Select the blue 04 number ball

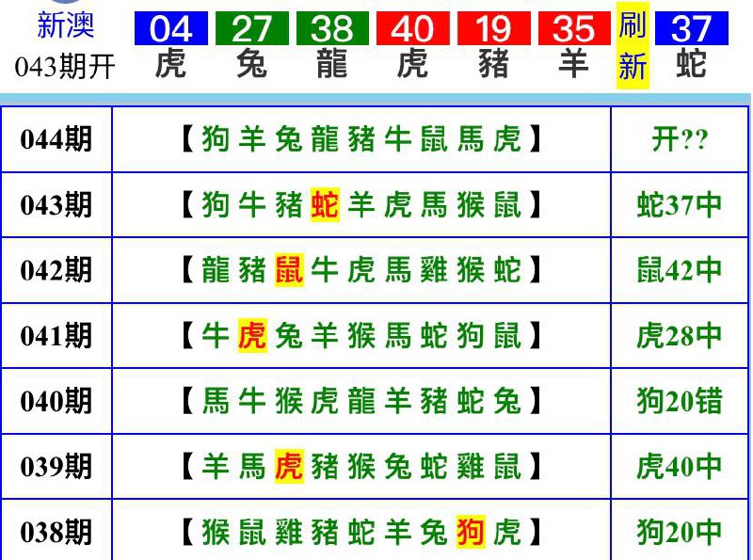point(171,28)
